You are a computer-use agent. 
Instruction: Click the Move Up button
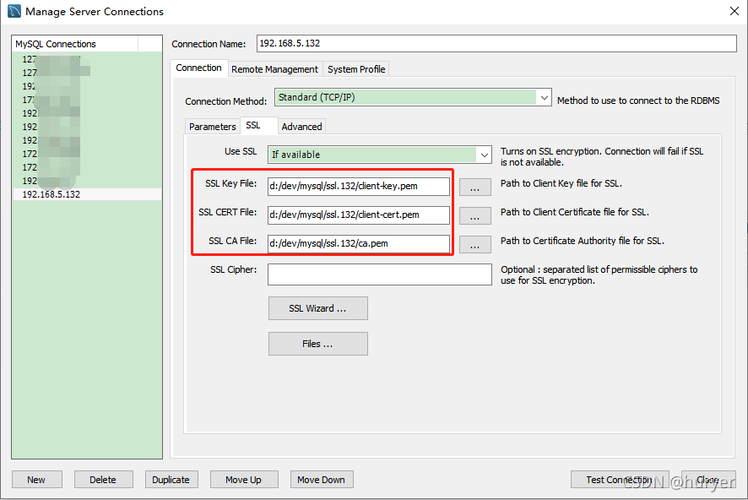[244, 479]
